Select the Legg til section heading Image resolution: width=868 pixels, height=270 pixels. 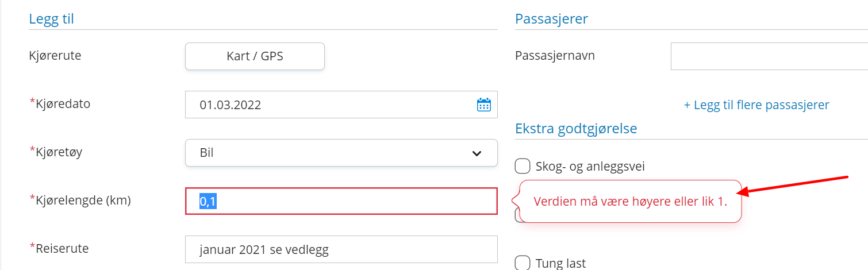click(51, 18)
